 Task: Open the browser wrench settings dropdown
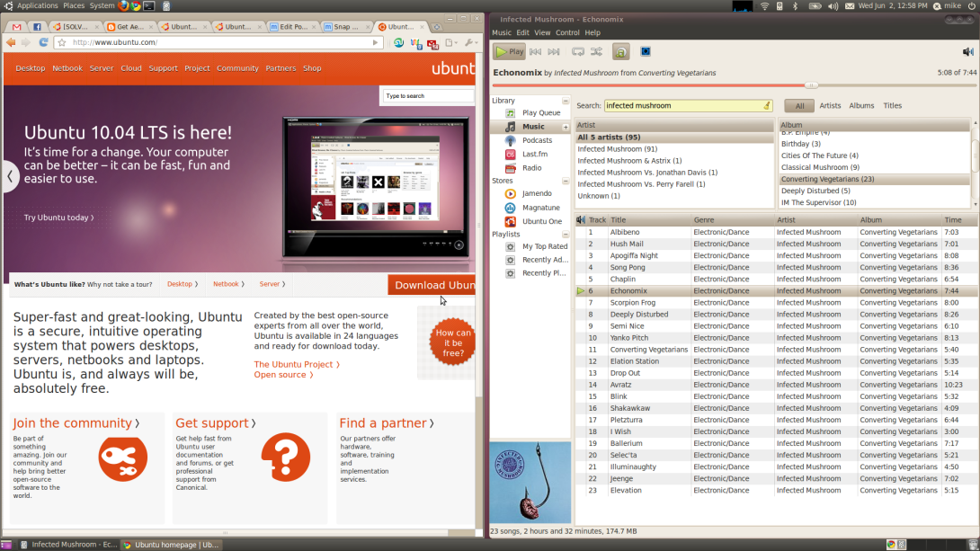pos(470,42)
